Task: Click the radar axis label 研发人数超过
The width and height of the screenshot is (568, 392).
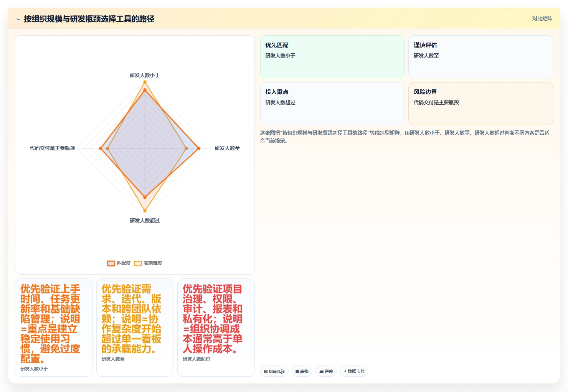Action: (x=145, y=221)
